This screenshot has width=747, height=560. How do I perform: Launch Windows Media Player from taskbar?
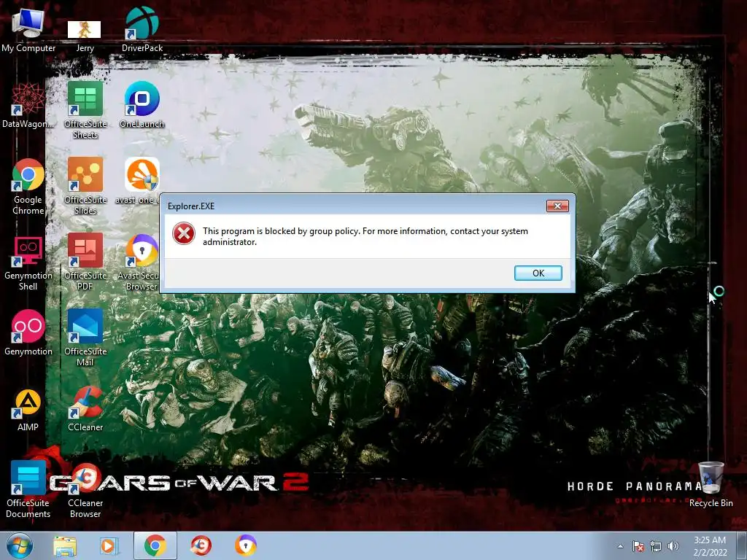(108, 546)
